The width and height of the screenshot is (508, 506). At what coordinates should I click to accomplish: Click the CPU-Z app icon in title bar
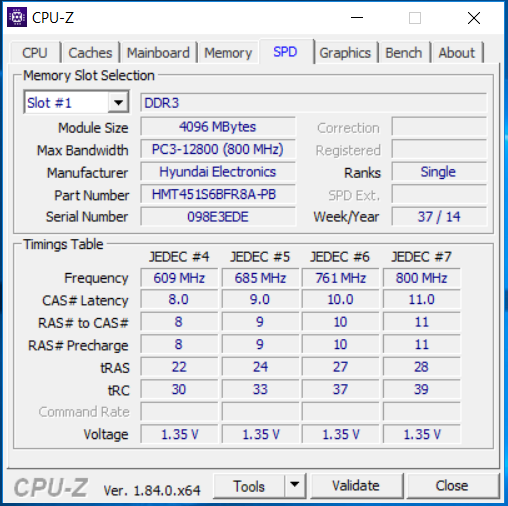17,17
